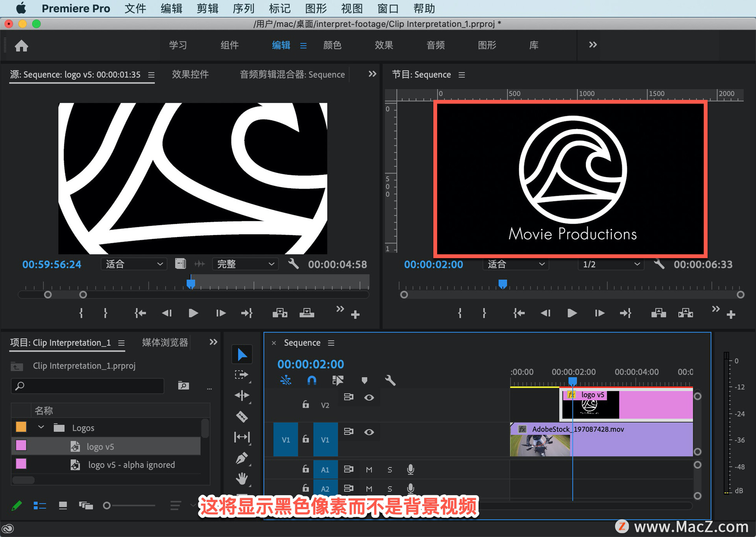Open the 序列 menu
756x537 pixels.
[x=243, y=8]
